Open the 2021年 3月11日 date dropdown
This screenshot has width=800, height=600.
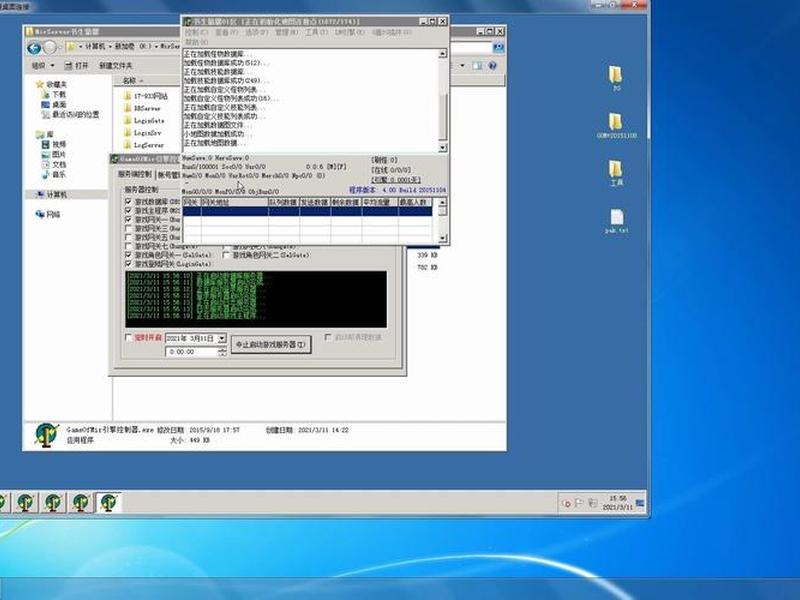(x=222, y=338)
